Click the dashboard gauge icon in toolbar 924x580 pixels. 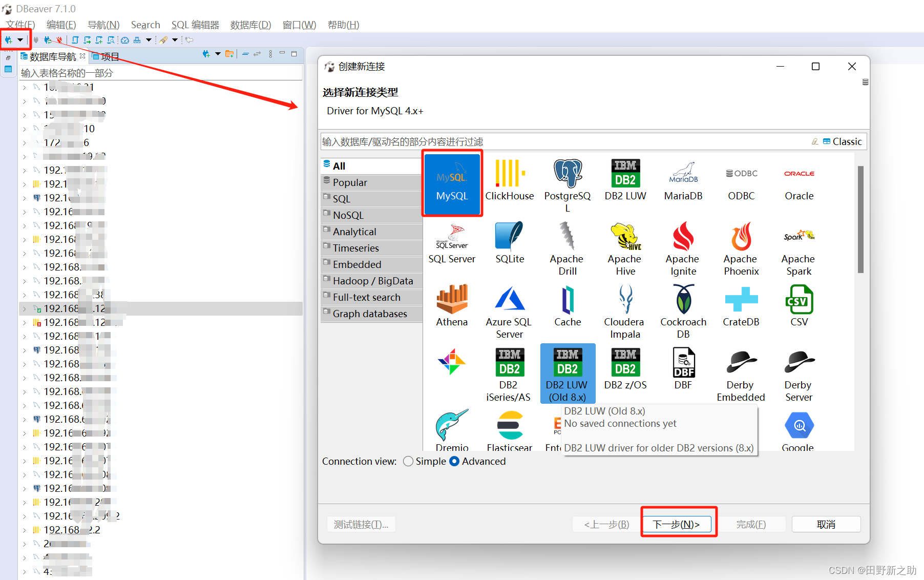(x=125, y=39)
